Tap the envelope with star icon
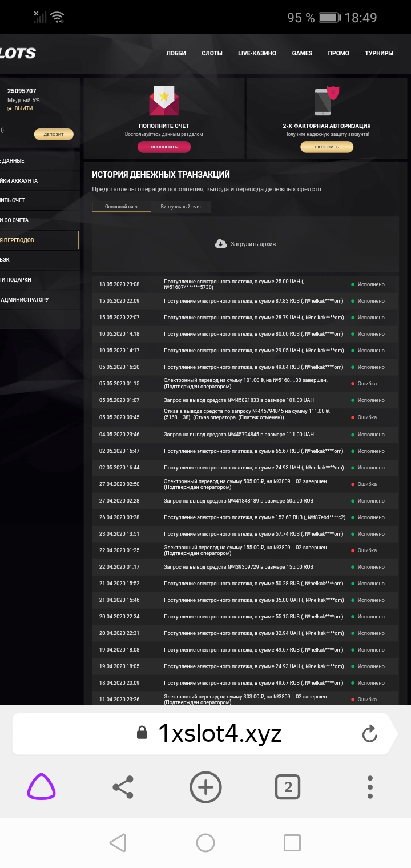Screen dimensions: 411x868 tap(164, 101)
